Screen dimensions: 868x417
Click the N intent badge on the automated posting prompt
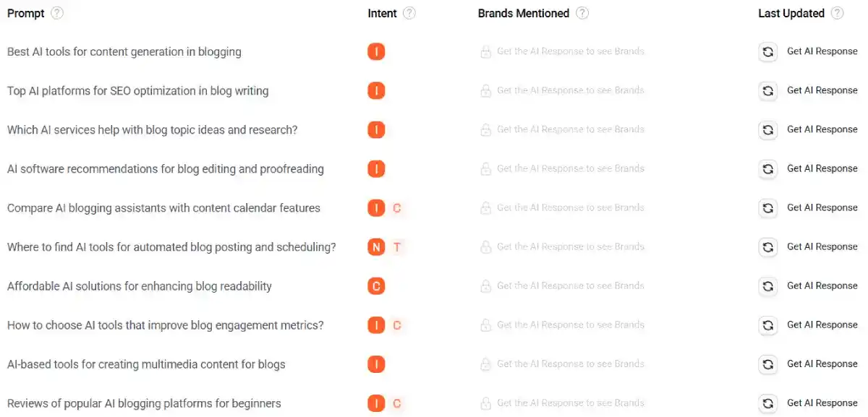point(376,246)
